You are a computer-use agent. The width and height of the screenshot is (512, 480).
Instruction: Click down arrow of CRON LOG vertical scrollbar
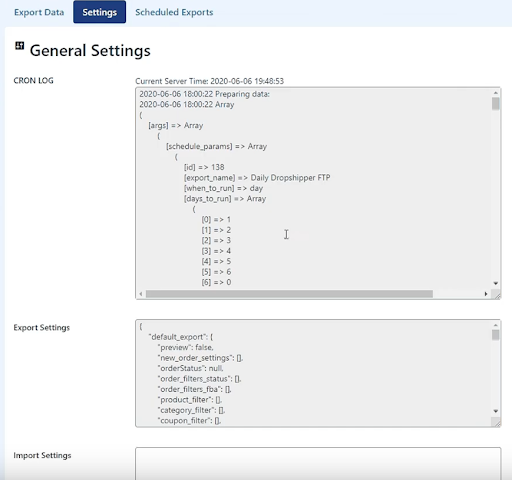coord(496,283)
